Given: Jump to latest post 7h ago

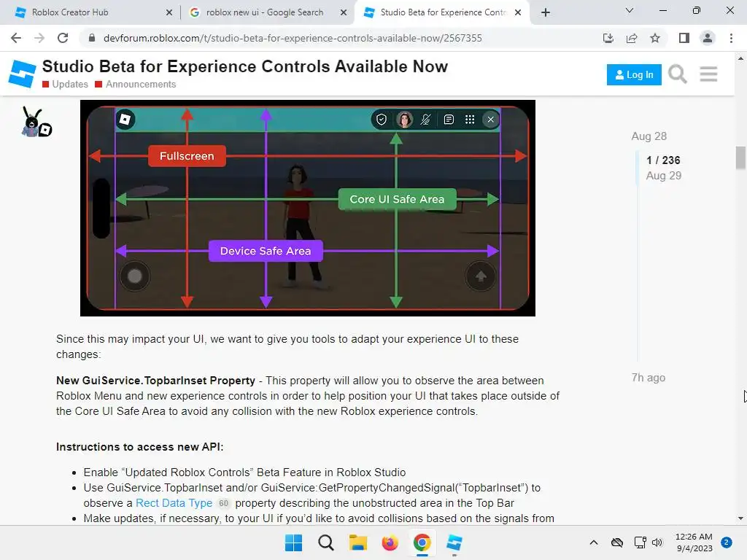Looking at the screenshot, I should (649, 378).
